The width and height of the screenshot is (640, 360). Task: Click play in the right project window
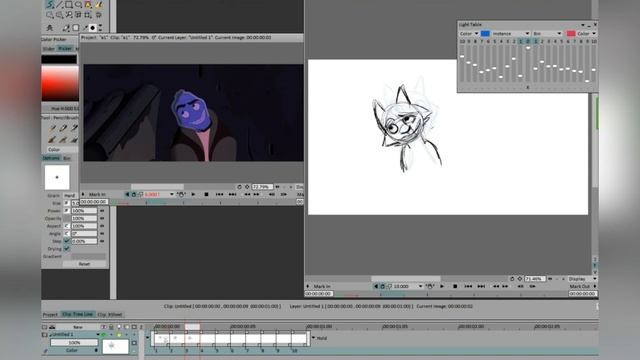tap(442, 287)
